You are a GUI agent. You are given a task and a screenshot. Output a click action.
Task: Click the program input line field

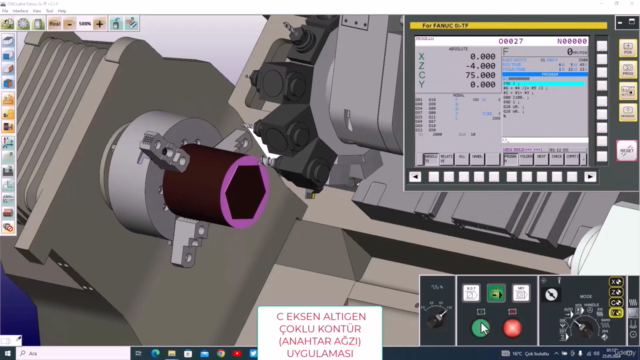pos(545,140)
